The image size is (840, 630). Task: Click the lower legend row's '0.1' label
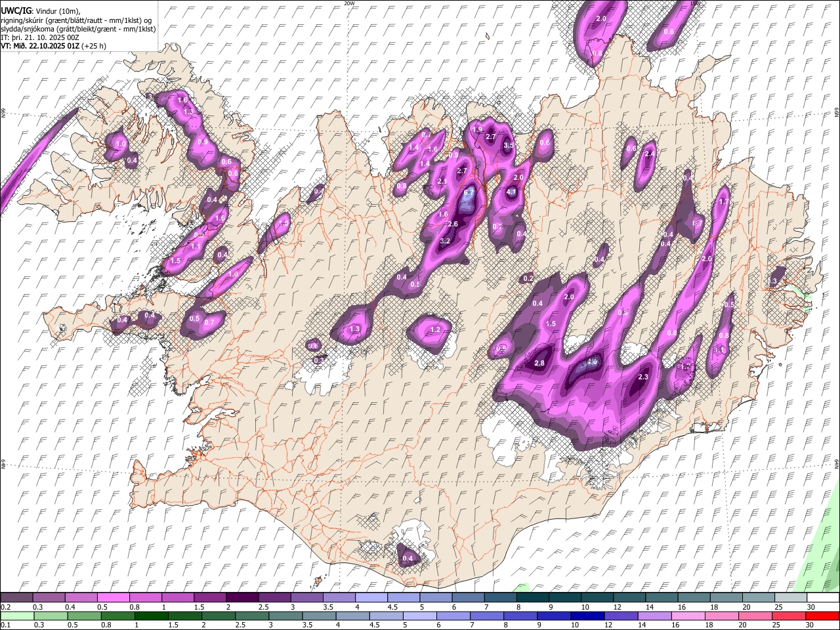[6, 625]
